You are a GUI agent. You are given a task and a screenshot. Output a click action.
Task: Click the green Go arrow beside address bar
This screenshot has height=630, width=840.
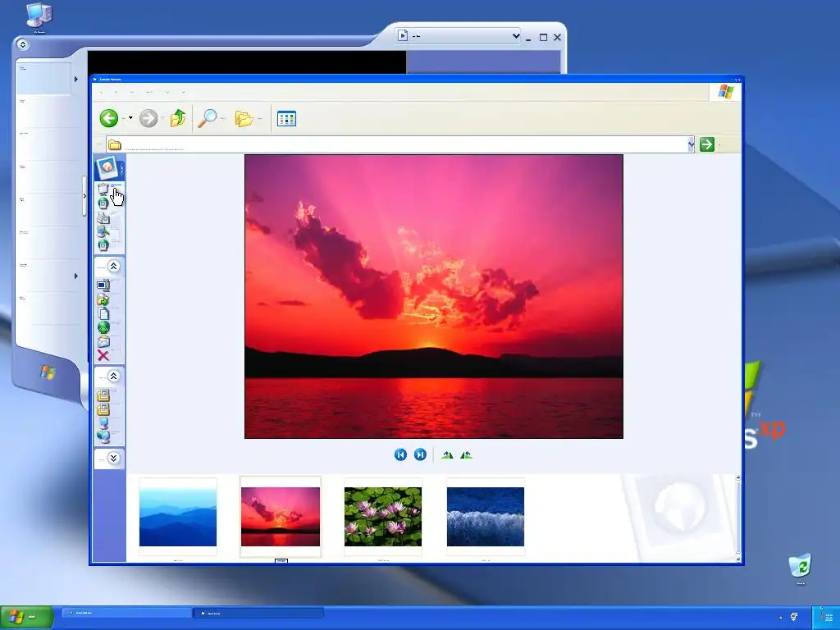pyautogui.click(x=706, y=144)
